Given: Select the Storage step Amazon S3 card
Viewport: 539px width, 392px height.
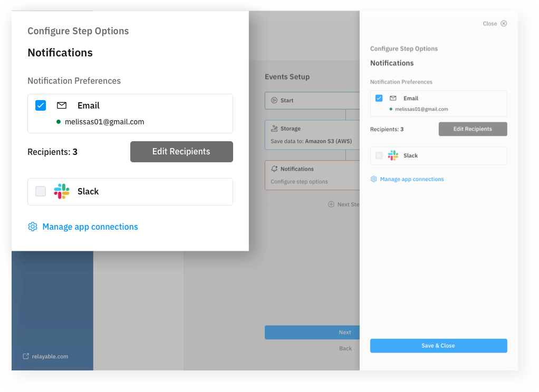Looking at the screenshot, I should (x=312, y=135).
